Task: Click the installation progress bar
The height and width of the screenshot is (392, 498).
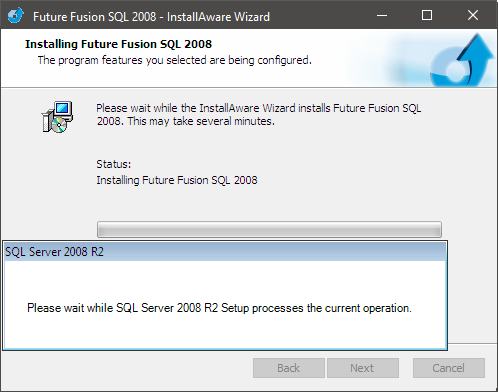Action: coord(269,229)
